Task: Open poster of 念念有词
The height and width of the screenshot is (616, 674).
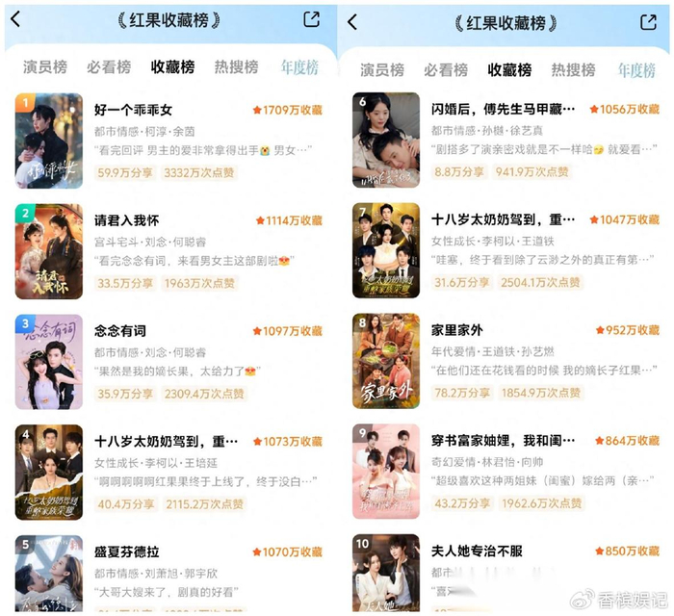Action: click(x=49, y=362)
